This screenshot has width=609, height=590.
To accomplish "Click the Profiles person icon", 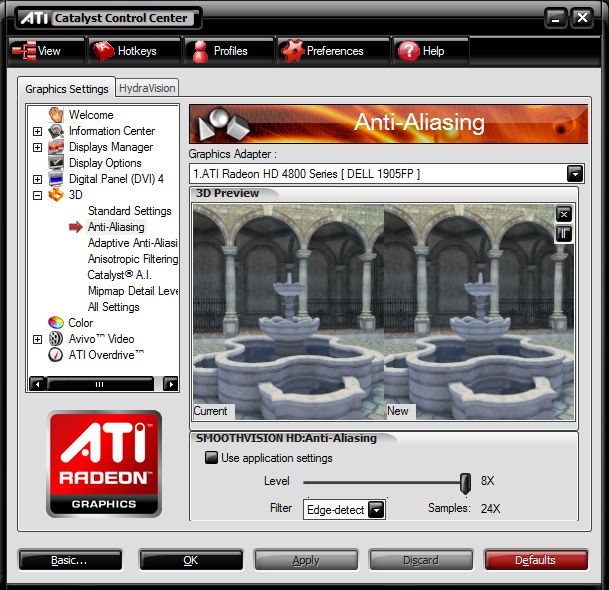I will coord(200,51).
